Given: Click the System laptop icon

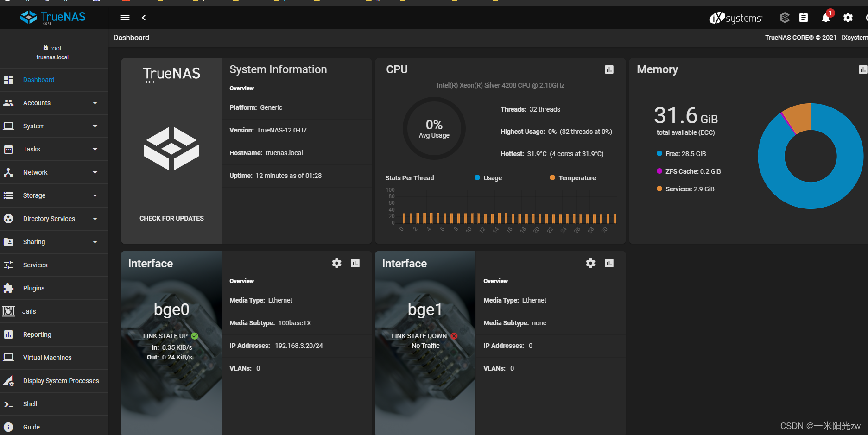Looking at the screenshot, I should [8, 126].
